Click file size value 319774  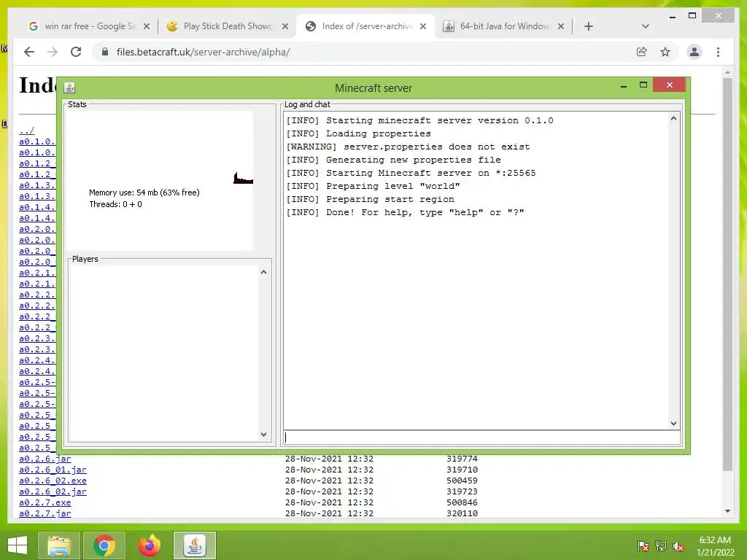pos(462,459)
